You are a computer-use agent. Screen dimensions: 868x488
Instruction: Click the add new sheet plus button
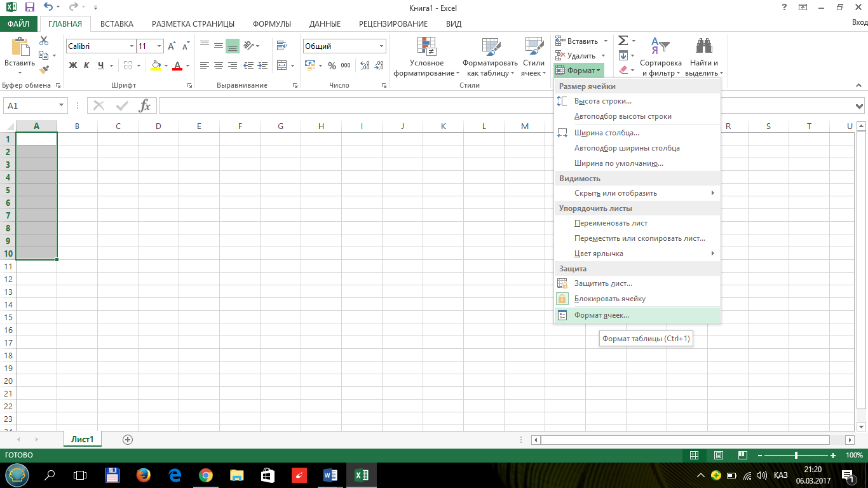pos(128,439)
